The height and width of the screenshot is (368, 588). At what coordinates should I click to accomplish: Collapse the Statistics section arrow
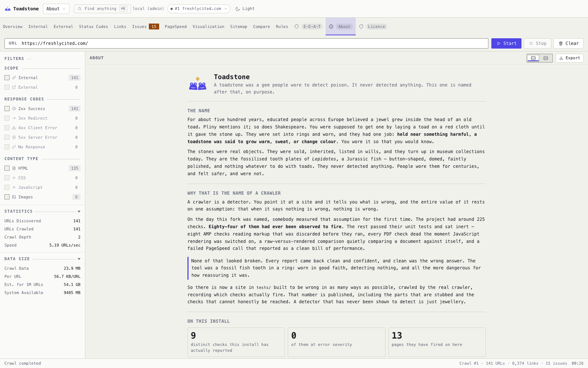79,212
